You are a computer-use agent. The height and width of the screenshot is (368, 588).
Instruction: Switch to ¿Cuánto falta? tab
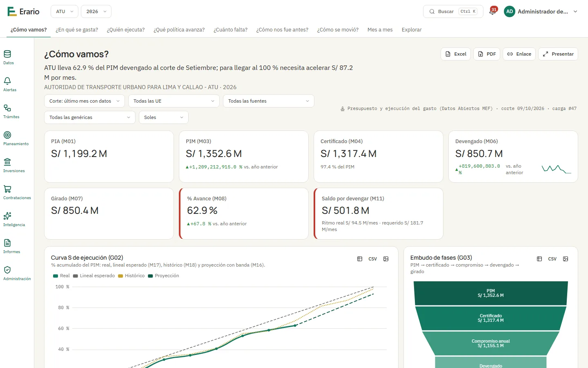(231, 30)
